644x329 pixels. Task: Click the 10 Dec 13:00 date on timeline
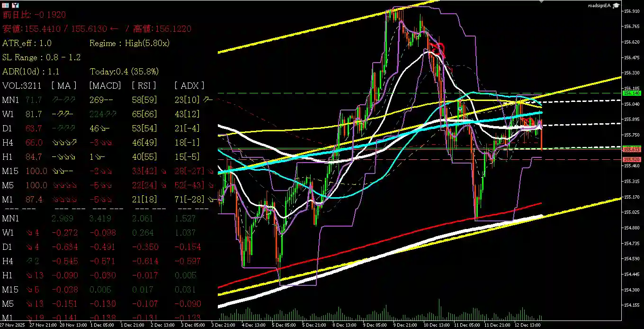coord(436,325)
